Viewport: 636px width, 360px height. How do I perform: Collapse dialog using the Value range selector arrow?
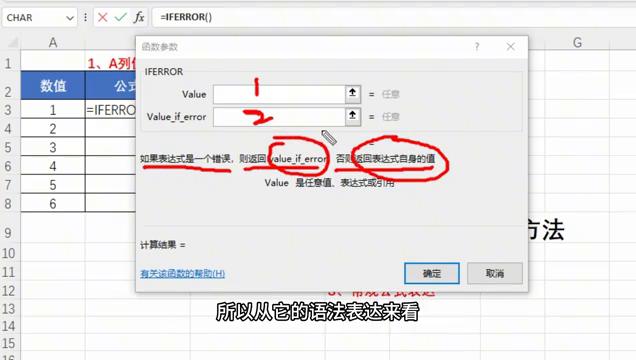click(x=352, y=94)
